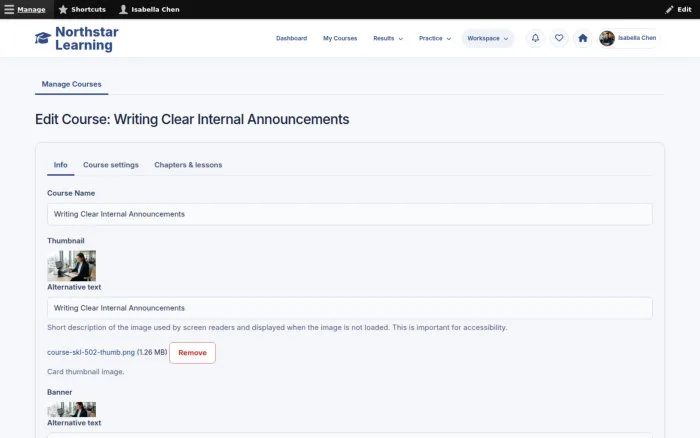This screenshot has height=438, width=700.
Task: Click the Isabella Chen user icon in admin bar
Action: pyautogui.click(x=123, y=9)
